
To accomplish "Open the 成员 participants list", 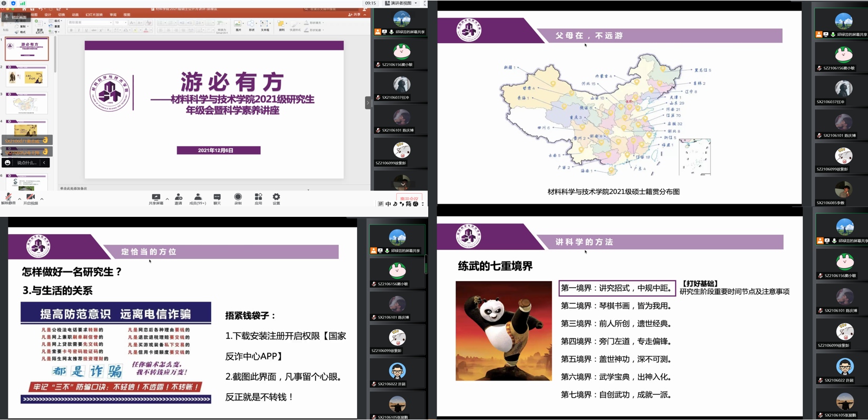I will tap(198, 197).
